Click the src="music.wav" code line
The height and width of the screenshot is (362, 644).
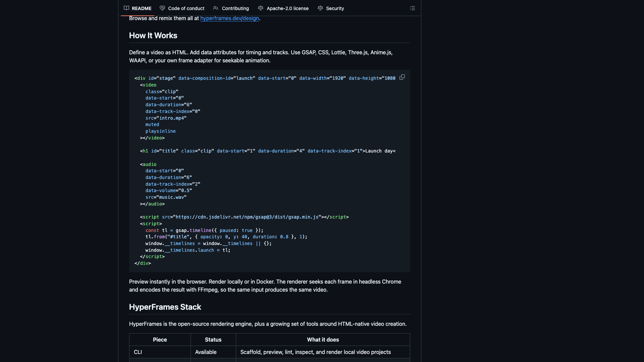[166, 197]
